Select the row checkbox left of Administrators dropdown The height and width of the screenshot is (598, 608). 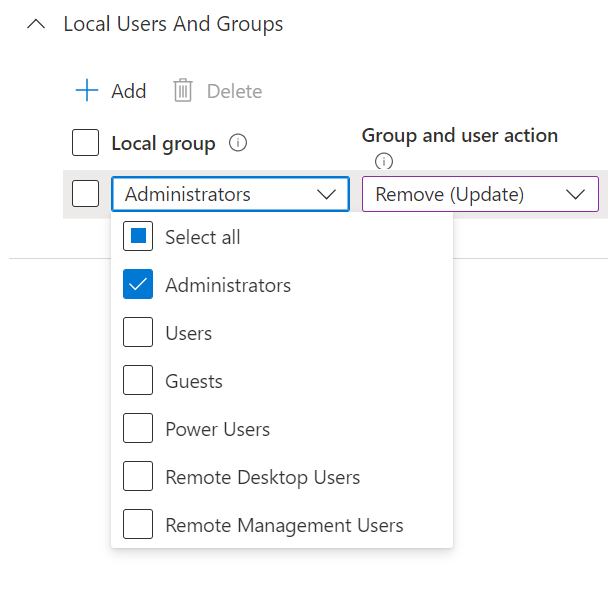[86, 194]
